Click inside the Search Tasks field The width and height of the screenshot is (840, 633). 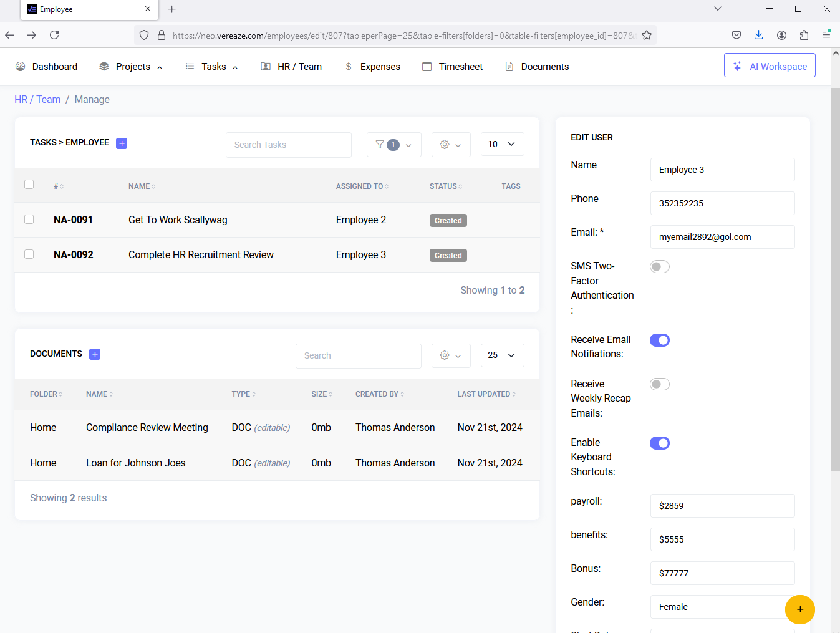click(x=288, y=144)
